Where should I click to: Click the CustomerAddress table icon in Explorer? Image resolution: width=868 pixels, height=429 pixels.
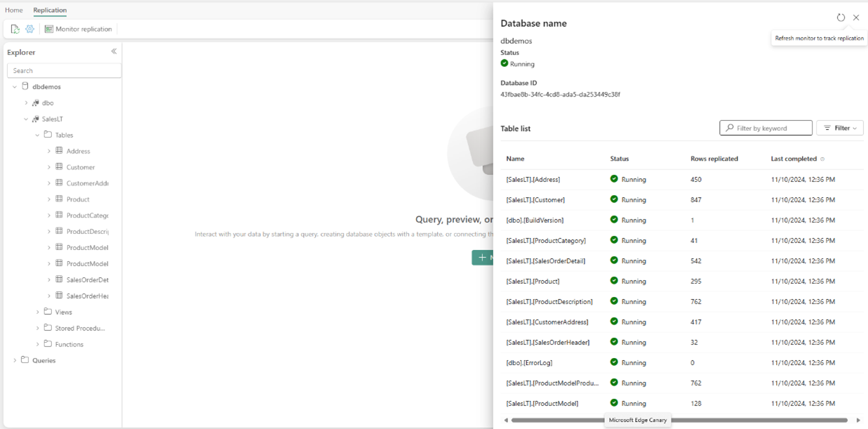point(59,183)
